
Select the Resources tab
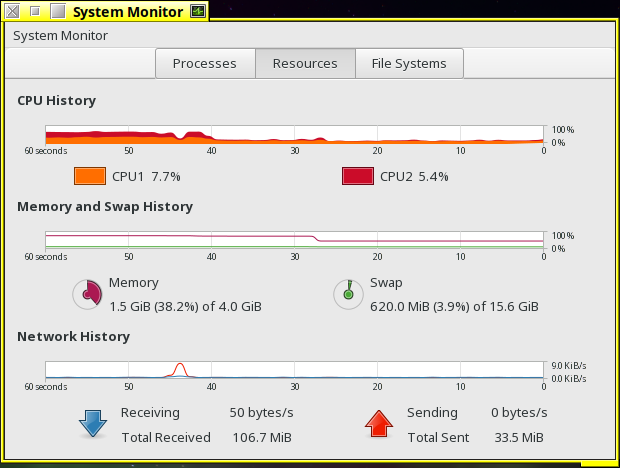305,64
